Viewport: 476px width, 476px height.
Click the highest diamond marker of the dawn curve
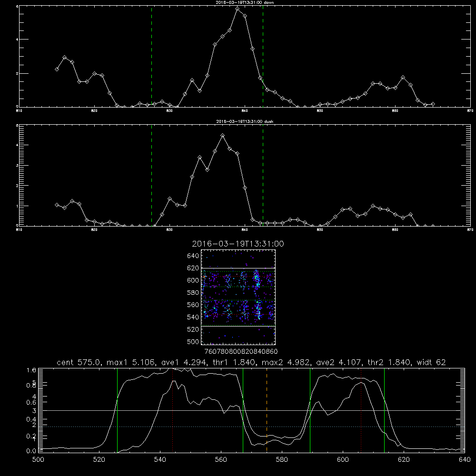point(238,9)
